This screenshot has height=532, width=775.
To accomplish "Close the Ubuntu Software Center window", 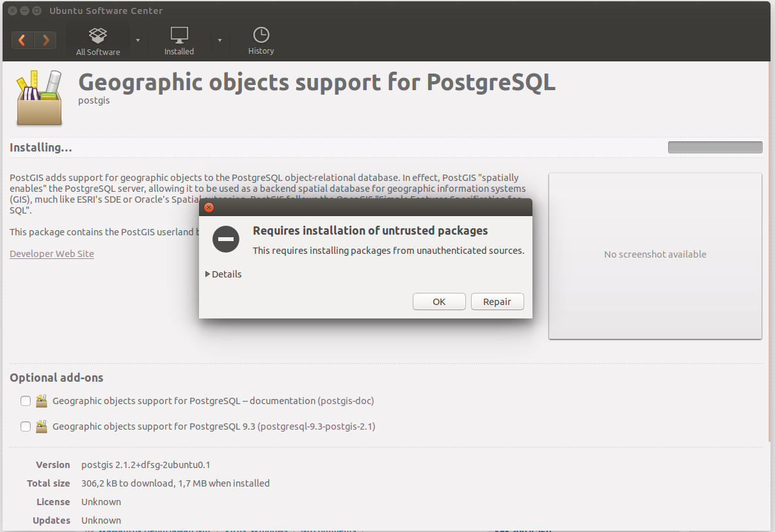I will tap(12, 10).
